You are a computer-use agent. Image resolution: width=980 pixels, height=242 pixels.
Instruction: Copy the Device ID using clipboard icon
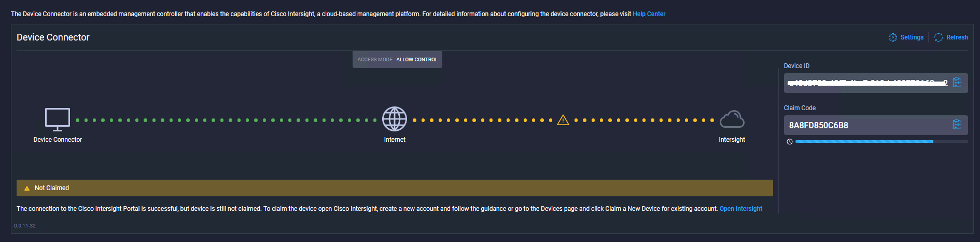coord(957,83)
